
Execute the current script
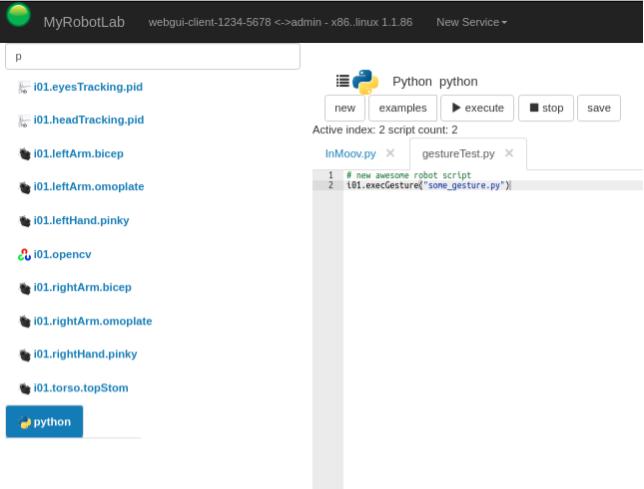[x=477, y=108]
